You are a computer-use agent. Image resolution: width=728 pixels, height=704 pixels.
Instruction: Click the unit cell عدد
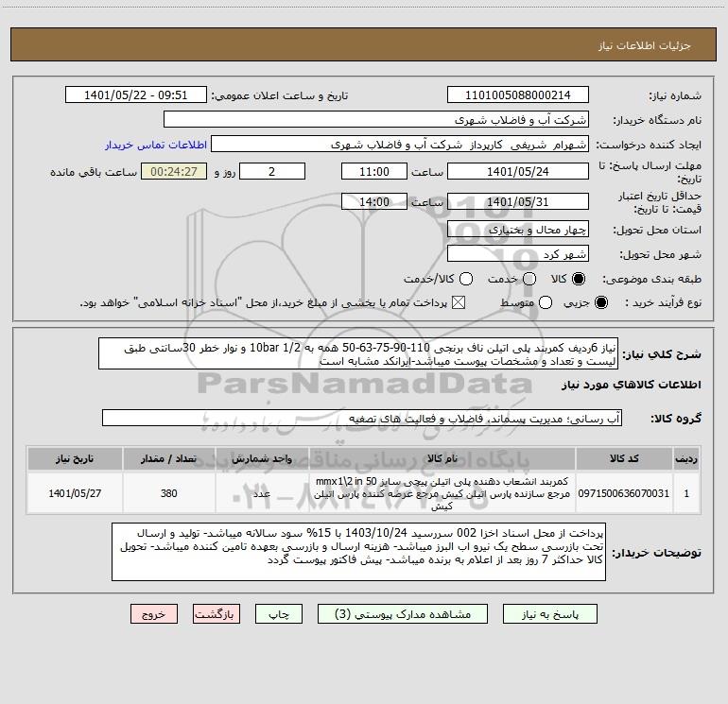tap(262, 493)
